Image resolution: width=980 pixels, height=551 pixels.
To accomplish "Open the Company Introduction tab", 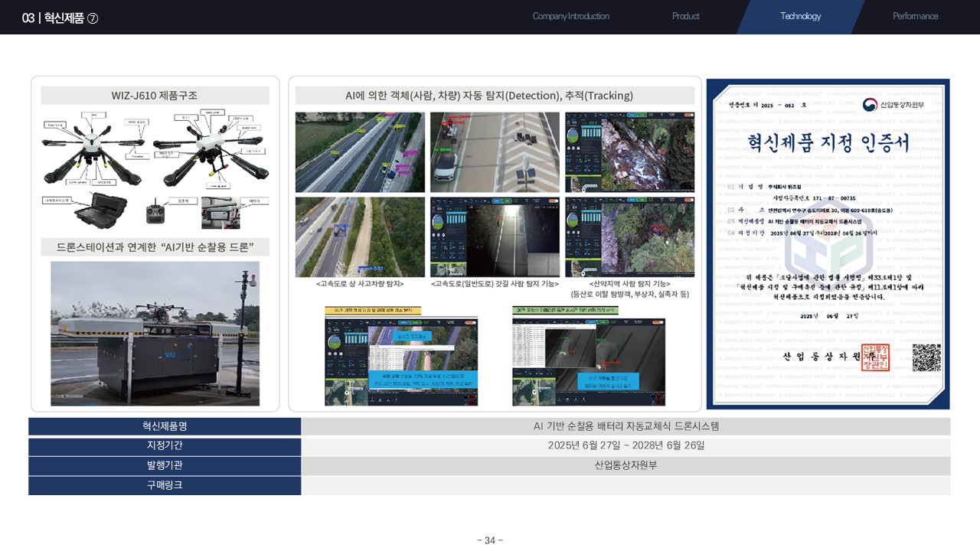I will (x=570, y=16).
